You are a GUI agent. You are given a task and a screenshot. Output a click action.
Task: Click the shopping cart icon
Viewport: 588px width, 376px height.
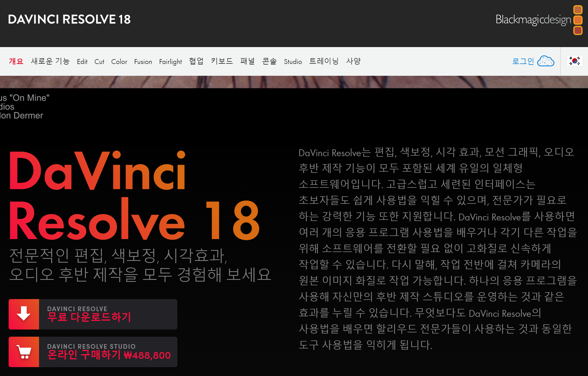click(24, 352)
